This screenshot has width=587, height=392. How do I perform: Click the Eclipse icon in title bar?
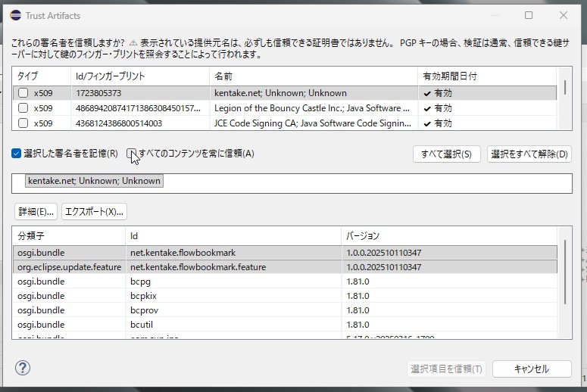[x=15, y=15]
